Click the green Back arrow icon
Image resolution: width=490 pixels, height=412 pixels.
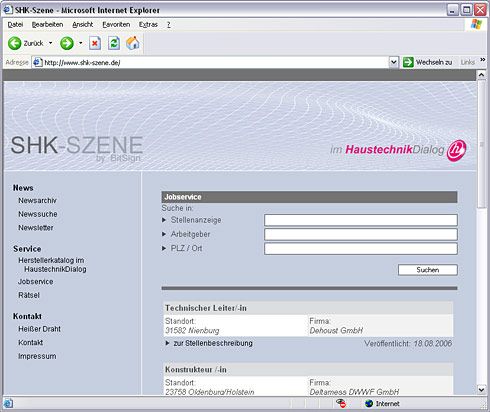point(14,43)
